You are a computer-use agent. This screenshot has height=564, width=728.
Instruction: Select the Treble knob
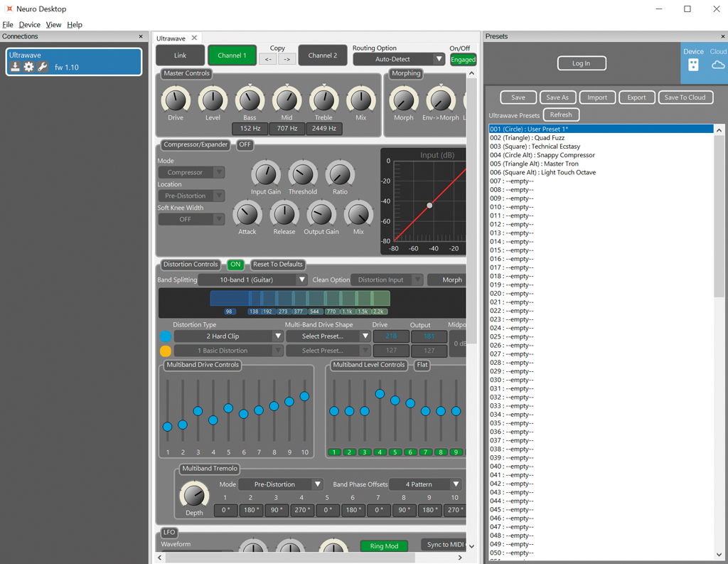(x=324, y=100)
